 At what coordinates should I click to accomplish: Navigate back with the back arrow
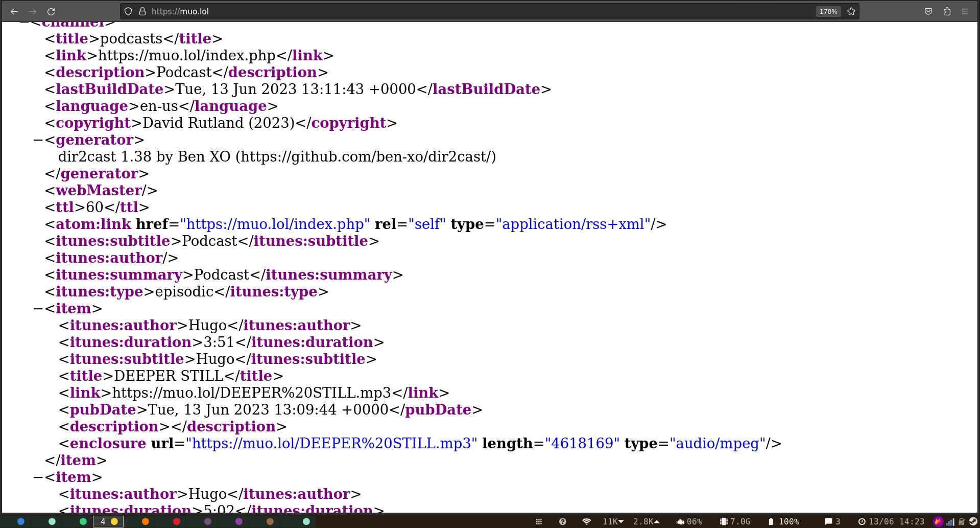pos(14,11)
